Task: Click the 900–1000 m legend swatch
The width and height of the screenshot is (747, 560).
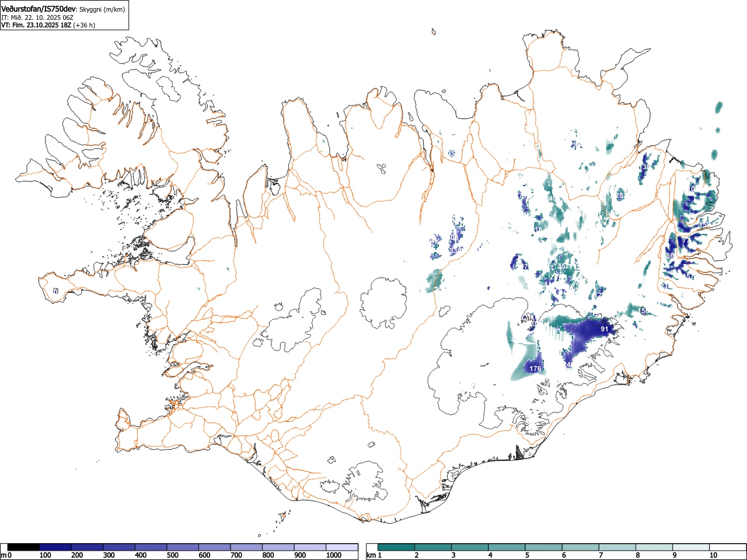Action: point(309,547)
